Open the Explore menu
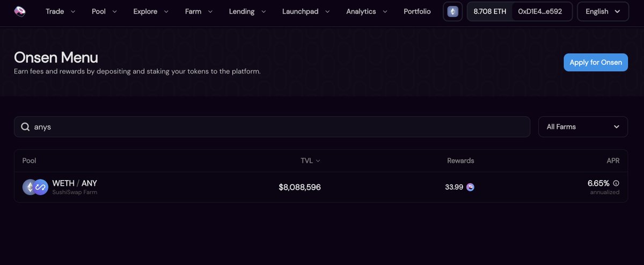The width and height of the screenshot is (644, 265). [151, 11]
